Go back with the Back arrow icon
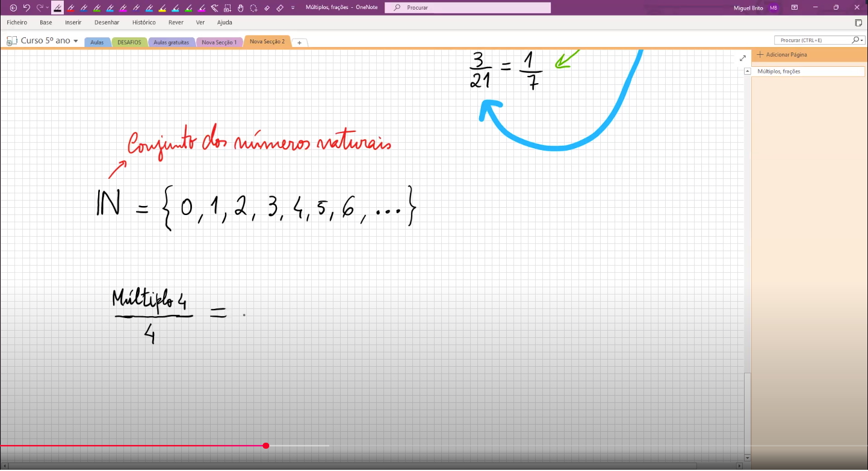868x471 pixels. tap(13, 8)
